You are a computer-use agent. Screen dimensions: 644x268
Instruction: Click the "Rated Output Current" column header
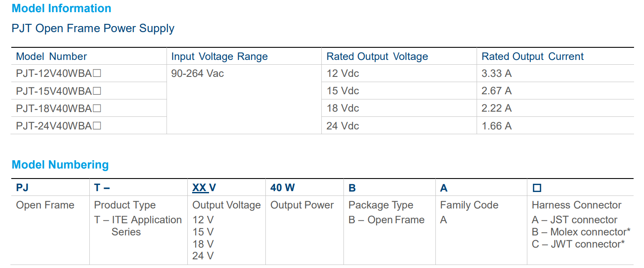(533, 56)
